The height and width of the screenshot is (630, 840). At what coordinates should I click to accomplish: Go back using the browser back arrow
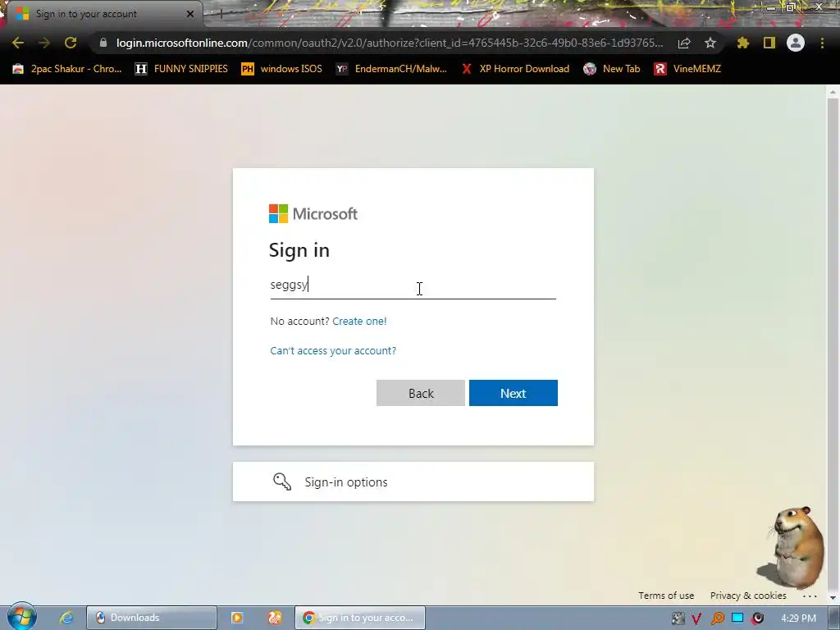pos(18,43)
